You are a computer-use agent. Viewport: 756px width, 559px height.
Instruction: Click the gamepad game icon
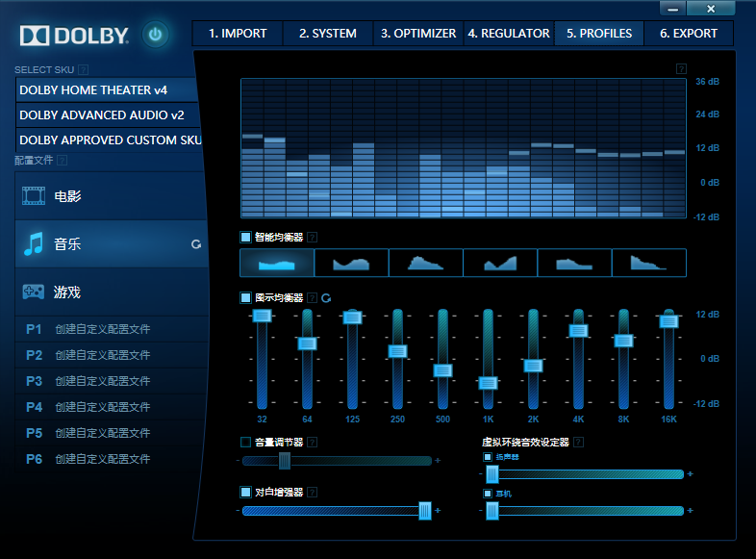[x=34, y=292]
